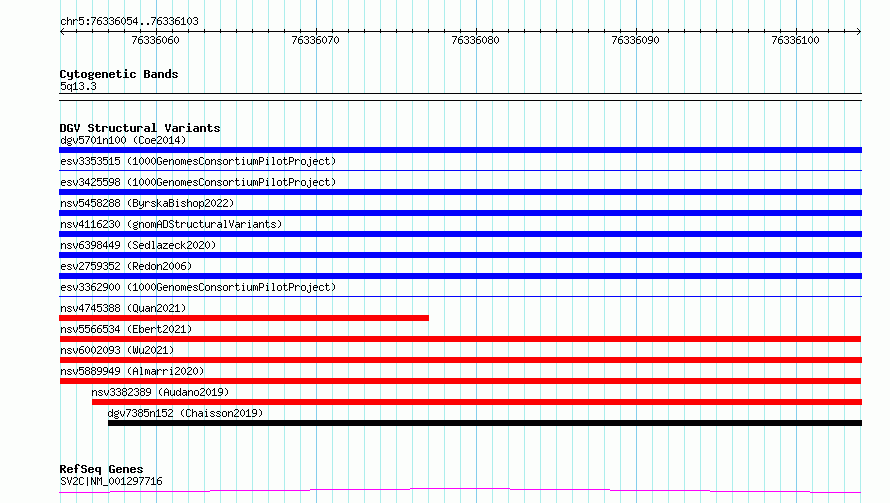Click ruler position label 76336080
This screenshot has height=503, width=890.
tap(475, 40)
